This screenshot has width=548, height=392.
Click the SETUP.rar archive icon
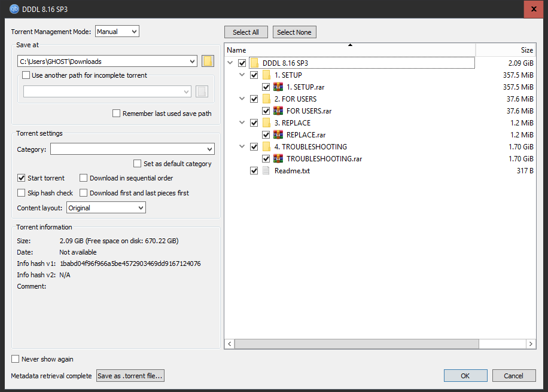278,87
